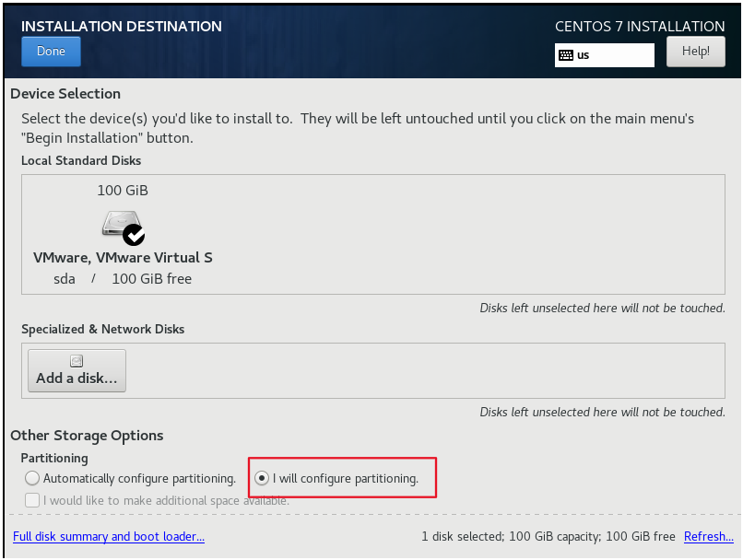
Task: Open the us keyboard layout selector
Action: tap(604, 55)
